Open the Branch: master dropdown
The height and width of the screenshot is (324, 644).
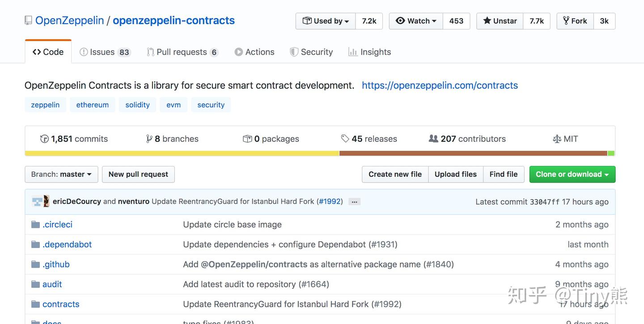click(x=61, y=175)
